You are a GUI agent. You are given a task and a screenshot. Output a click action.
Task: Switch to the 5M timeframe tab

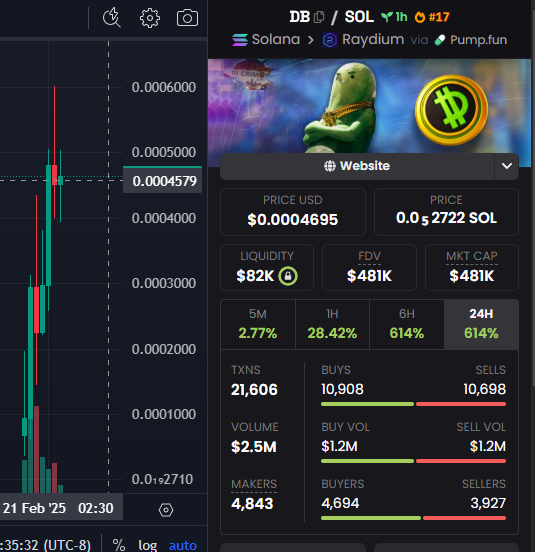pos(258,325)
